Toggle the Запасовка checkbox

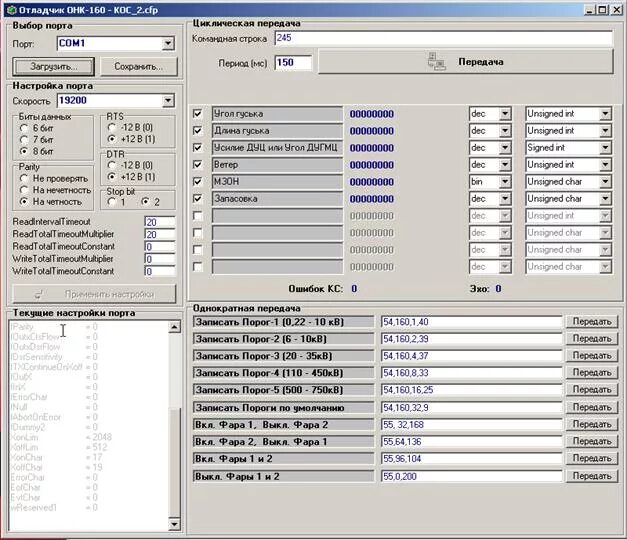(198, 198)
